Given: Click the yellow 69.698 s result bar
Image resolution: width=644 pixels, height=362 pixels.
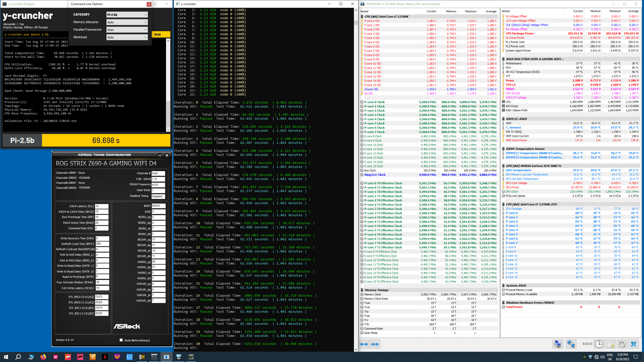Looking at the screenshot, I should tap(106, 140).
